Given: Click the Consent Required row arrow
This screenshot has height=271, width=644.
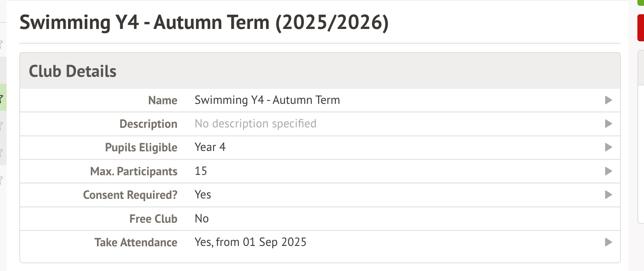Looking at the screenshot, I should pos(608,195).
